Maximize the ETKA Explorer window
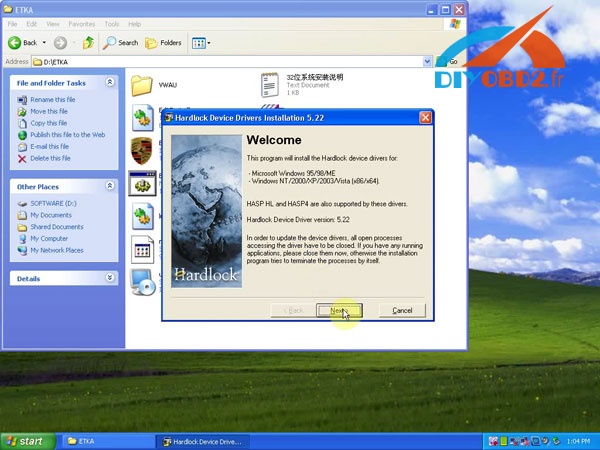600x450 pixels. [445, 10]
